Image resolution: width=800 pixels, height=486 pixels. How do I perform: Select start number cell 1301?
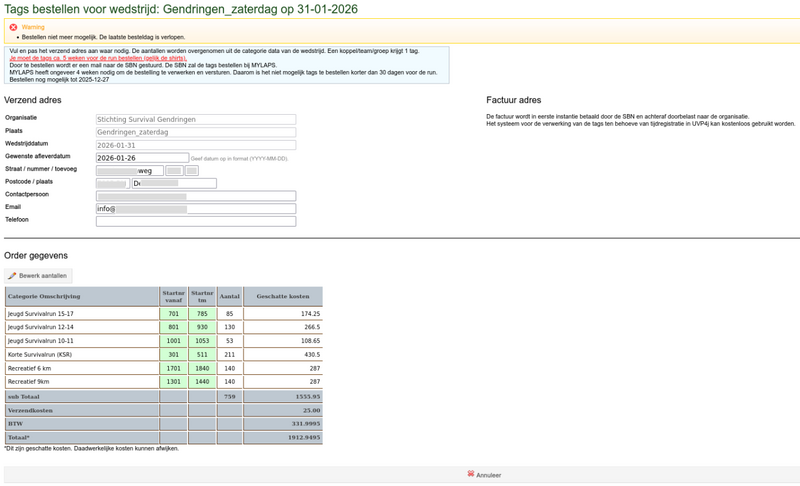(x=173, y=381)
